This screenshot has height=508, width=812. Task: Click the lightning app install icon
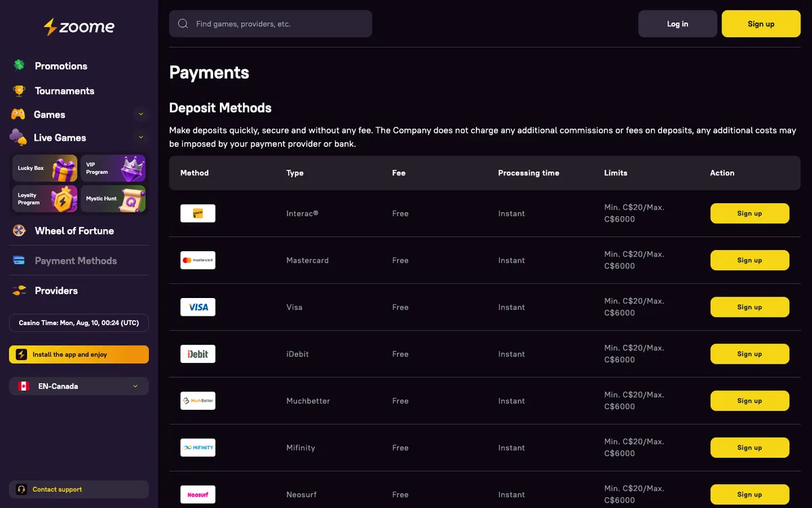tap(22, 354)
